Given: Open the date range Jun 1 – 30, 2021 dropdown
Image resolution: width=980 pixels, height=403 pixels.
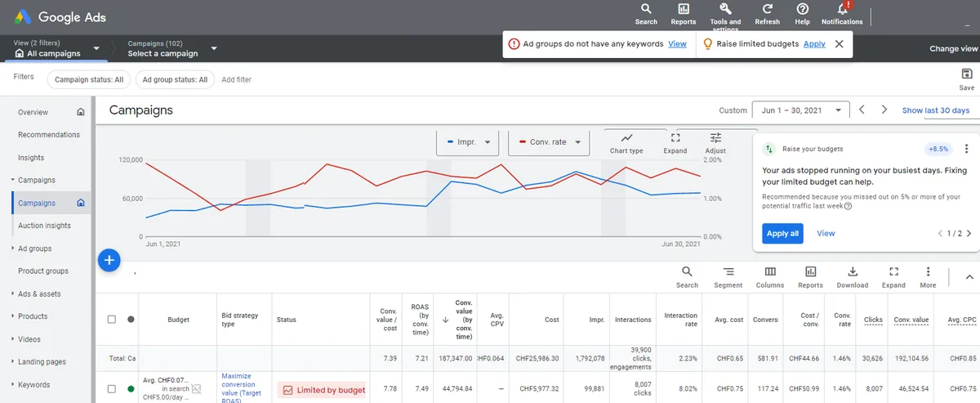Looking at the screenshot, I should [x=802, y=110].
